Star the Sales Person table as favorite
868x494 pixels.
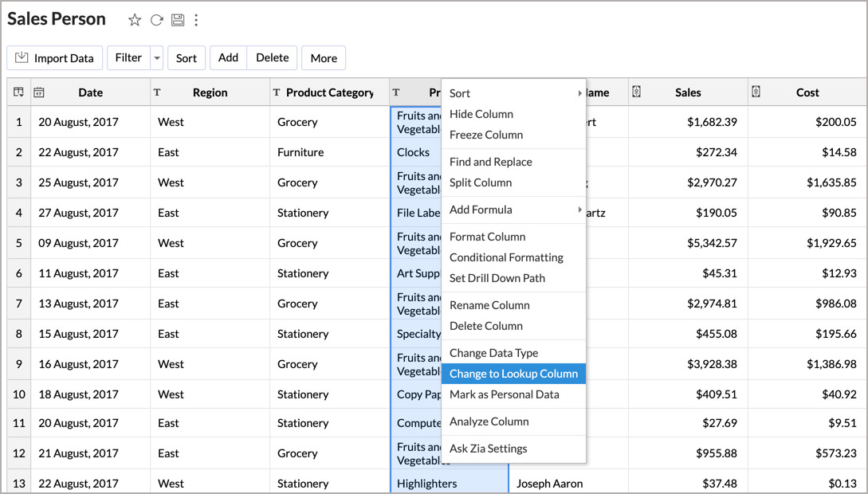[x=134, y=19]
